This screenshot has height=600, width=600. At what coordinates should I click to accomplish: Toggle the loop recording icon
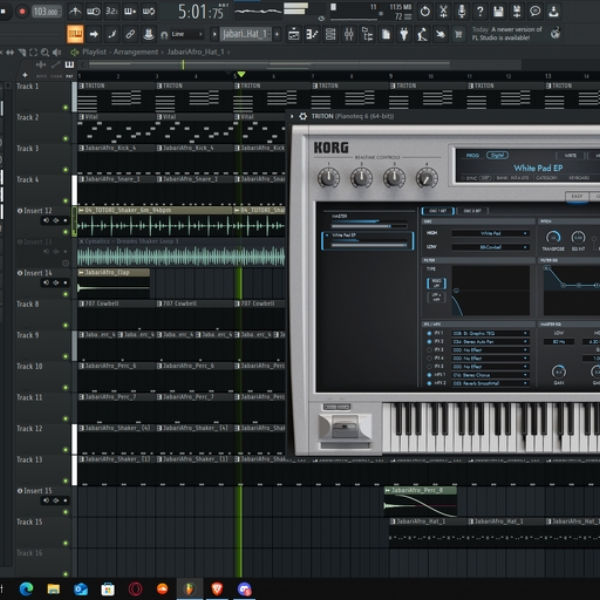(x=149, y=11)
